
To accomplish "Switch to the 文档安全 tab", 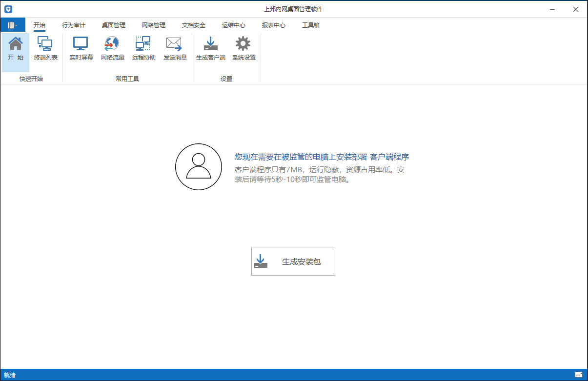I will pyautogui.click(x=194, y=25).
